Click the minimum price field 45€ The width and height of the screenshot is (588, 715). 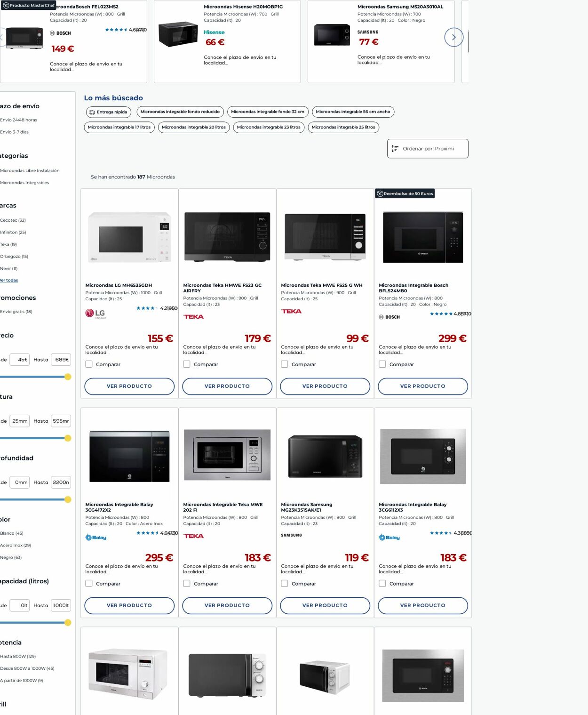pyautogui.click(x=20, y=360)
